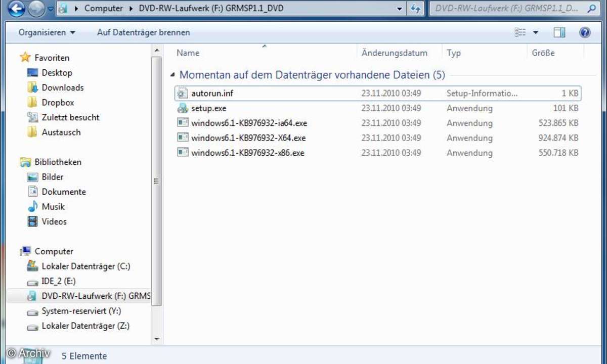Click the Computer breadcrumb in address bar

103,8
